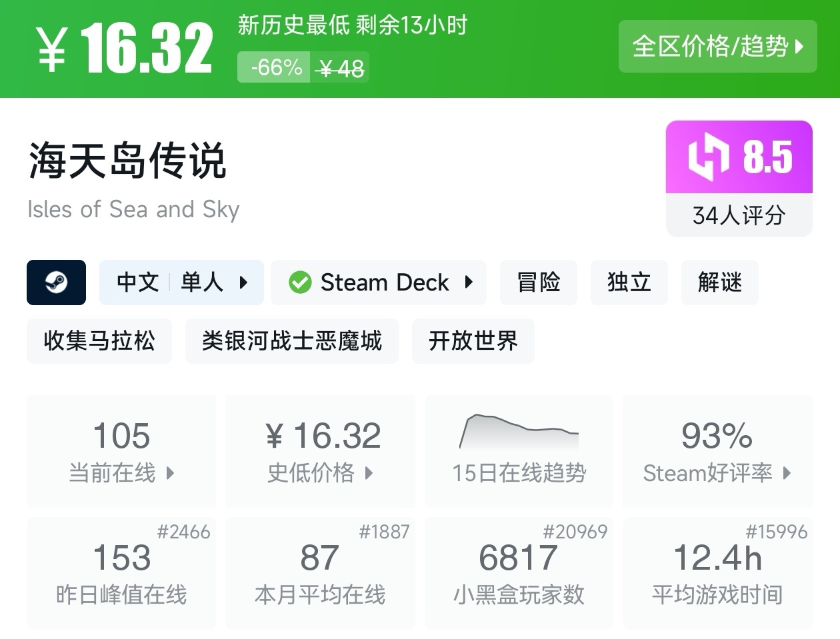This screenshot has width=840, height=639.
Task: Select the 解谜 puzzle tag
Action: [x=719, y=283]
